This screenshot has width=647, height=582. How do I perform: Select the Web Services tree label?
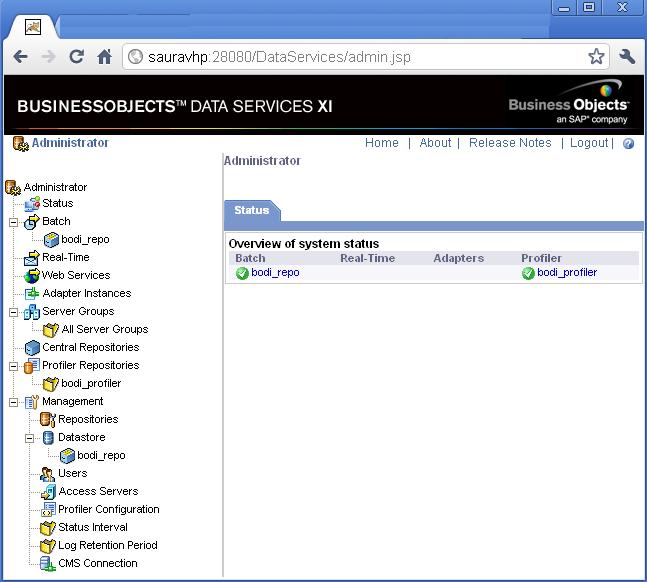[76, 275]
